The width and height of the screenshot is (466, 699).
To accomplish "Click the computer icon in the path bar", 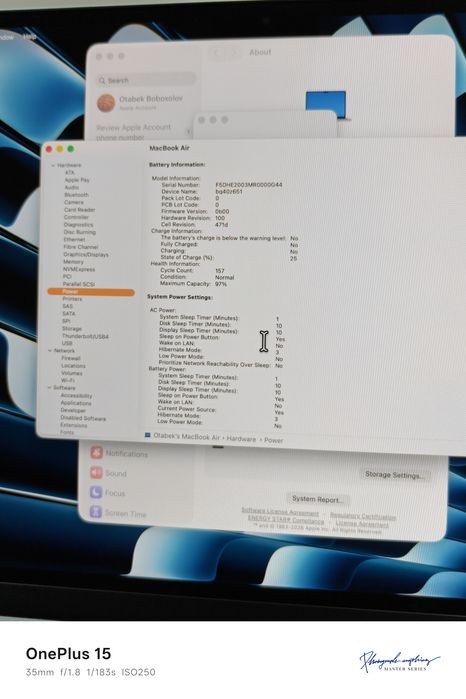I will click(x=148, y=435).
